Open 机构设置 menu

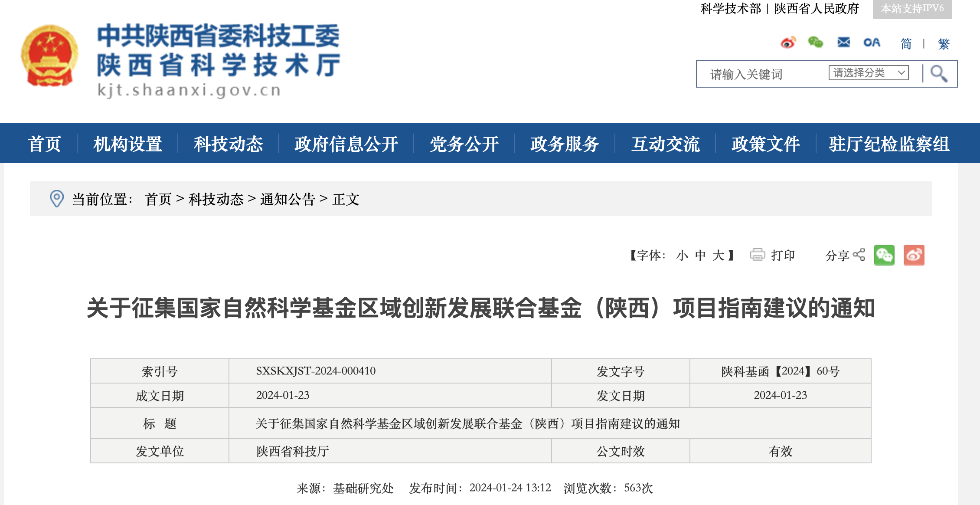128,144
